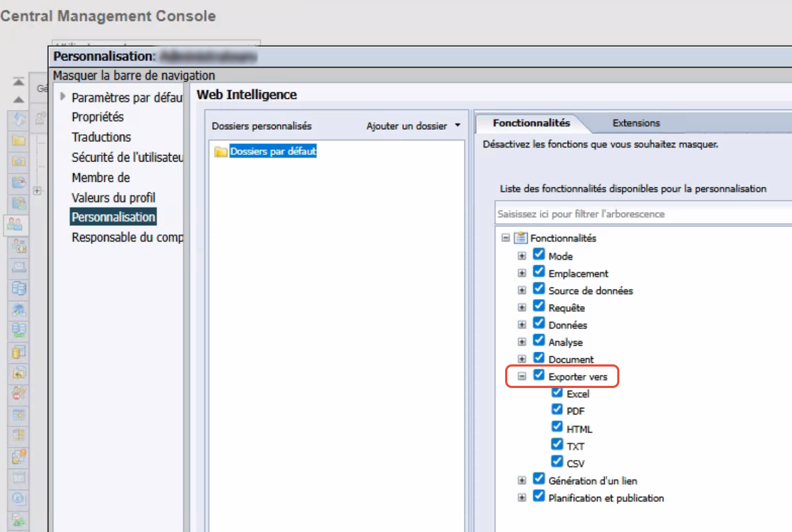
Task: Select the Dossiers par défaut folder
Action: click(x=273, y=151)
